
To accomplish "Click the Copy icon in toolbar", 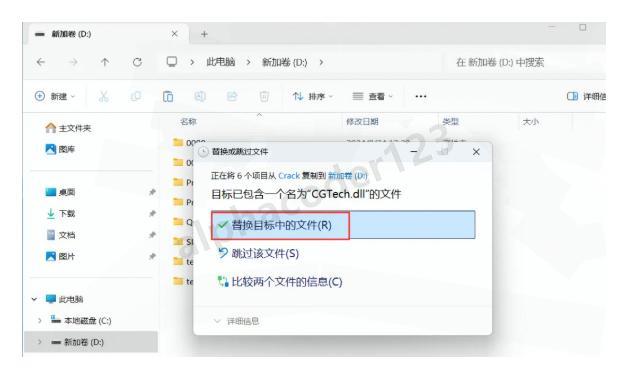I will 136,96.
